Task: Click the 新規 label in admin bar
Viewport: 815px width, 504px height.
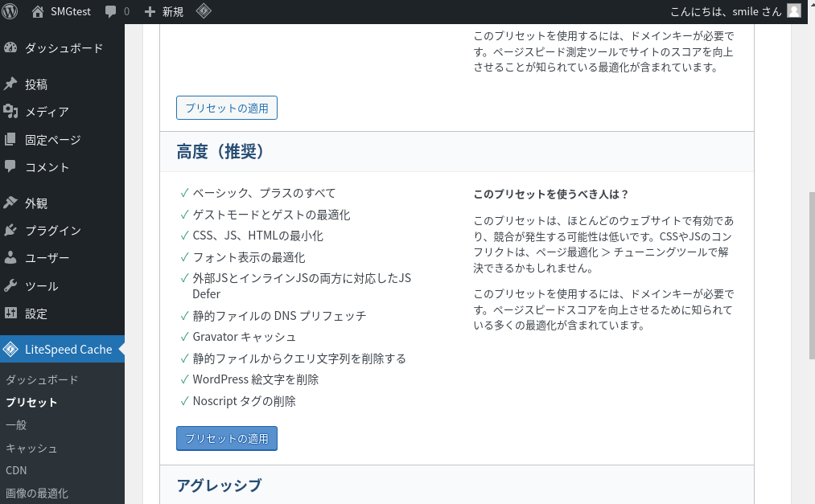Action: pos(173,11)
